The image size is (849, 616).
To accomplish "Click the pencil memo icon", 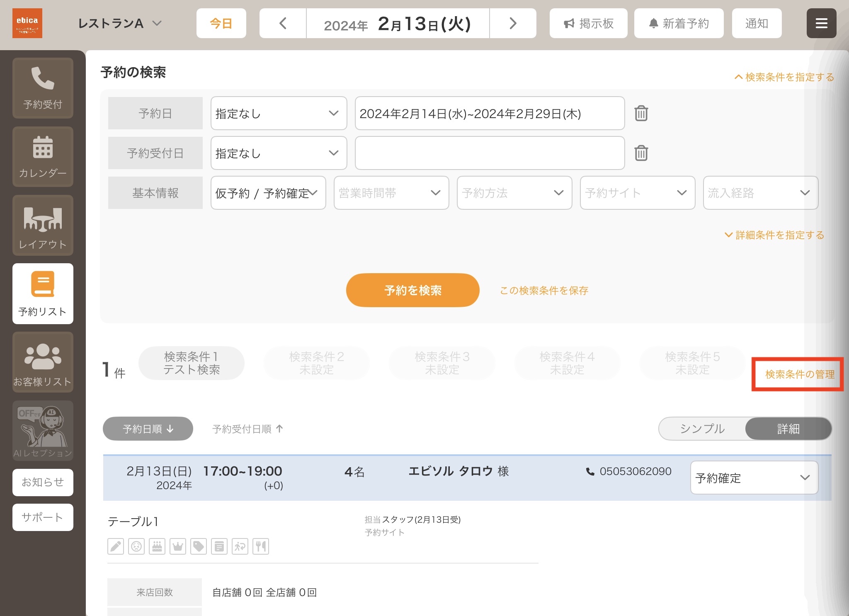I will (116, 546).
